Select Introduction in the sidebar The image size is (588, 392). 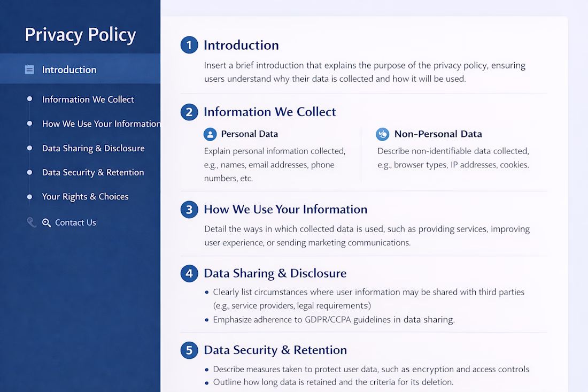click(69, 70)
